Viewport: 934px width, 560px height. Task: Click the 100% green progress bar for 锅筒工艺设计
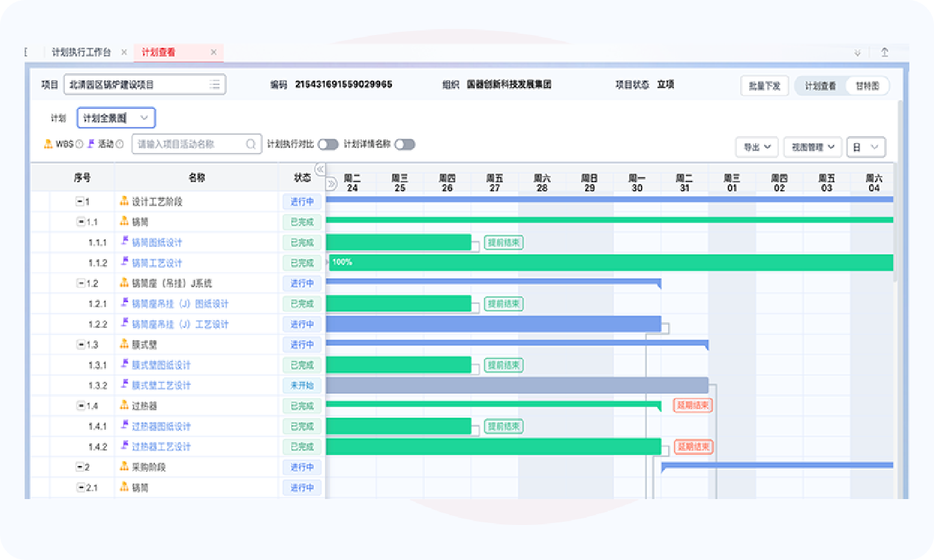pyautogui.click(x=610, y=262)
